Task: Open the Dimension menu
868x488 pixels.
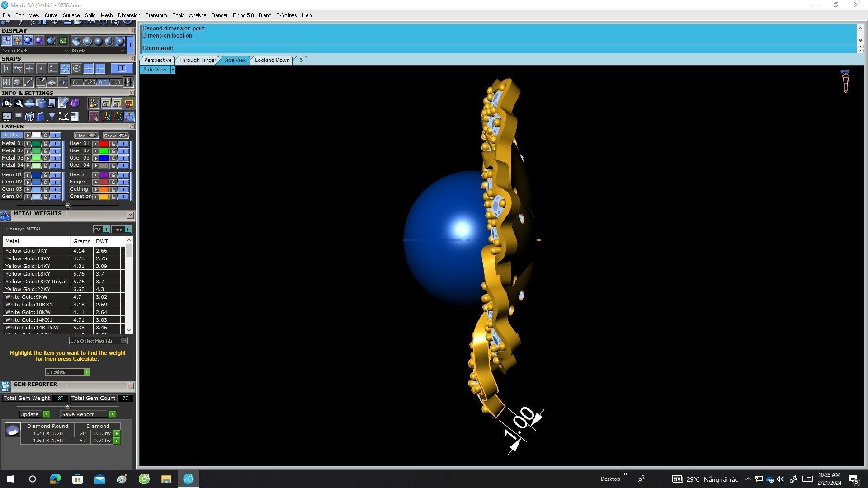Action: coord(129,15)
